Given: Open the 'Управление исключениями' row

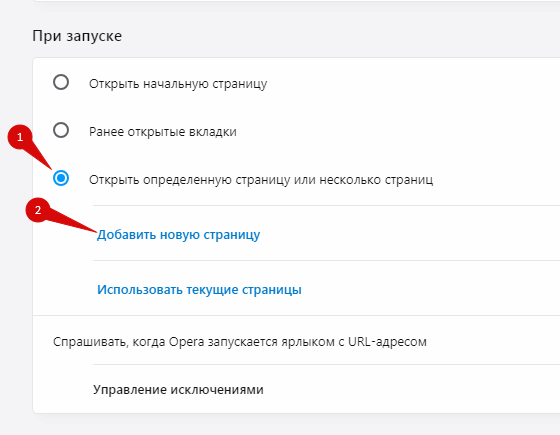Looking at the screenshot, I should 296,389.
